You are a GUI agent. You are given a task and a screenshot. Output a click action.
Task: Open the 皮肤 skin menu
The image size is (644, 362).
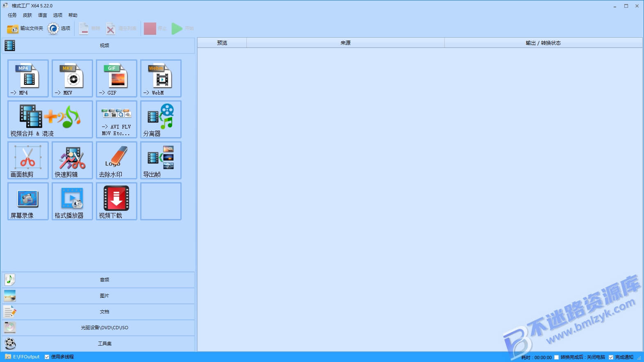(27, 15)
